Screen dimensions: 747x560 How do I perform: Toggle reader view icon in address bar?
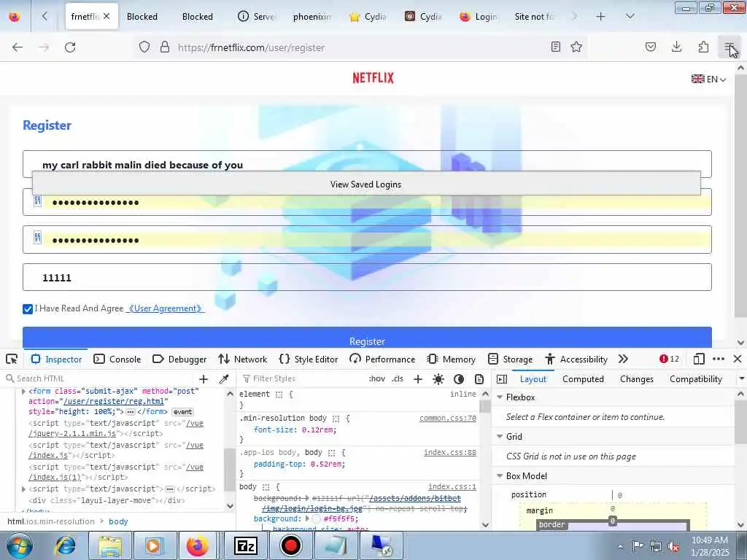click(x=555, y=47)
